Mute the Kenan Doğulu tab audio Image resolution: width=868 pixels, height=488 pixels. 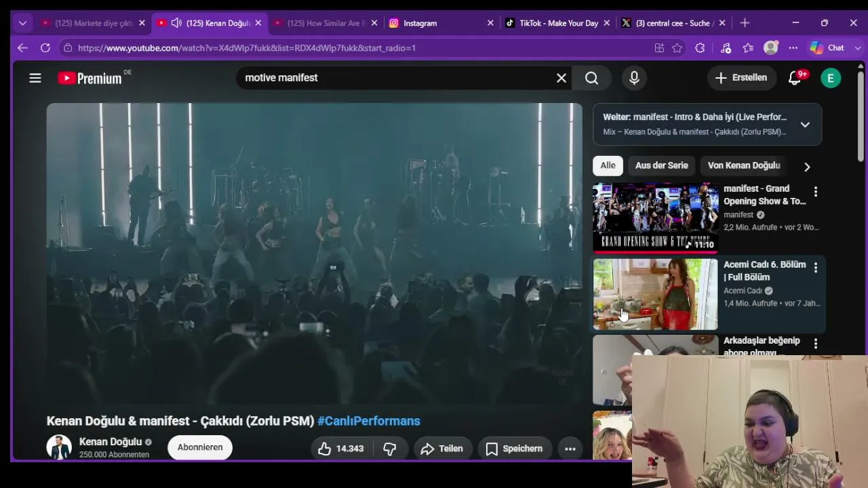click(x=176, y=23)
